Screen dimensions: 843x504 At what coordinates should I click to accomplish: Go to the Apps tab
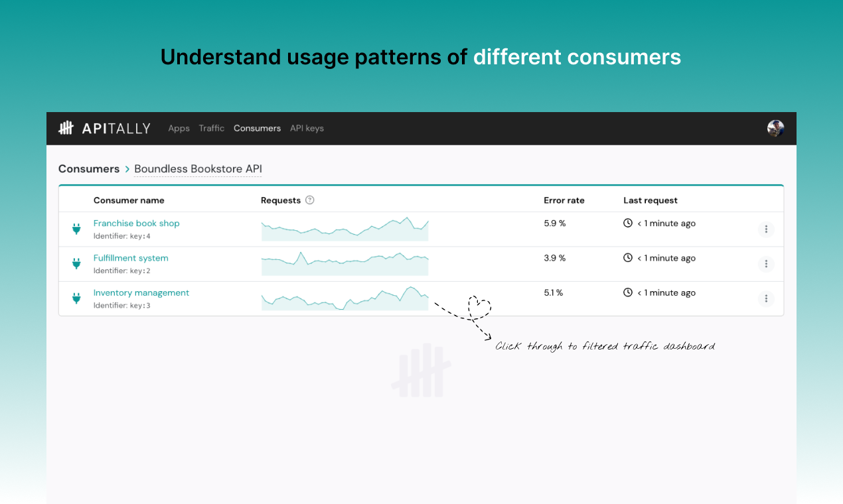179,128
